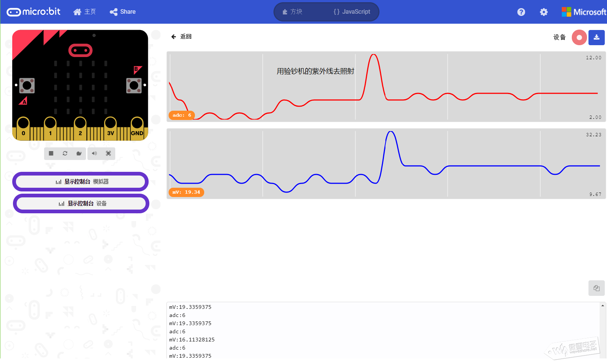Click the '设备' label beside the record button

560,37
